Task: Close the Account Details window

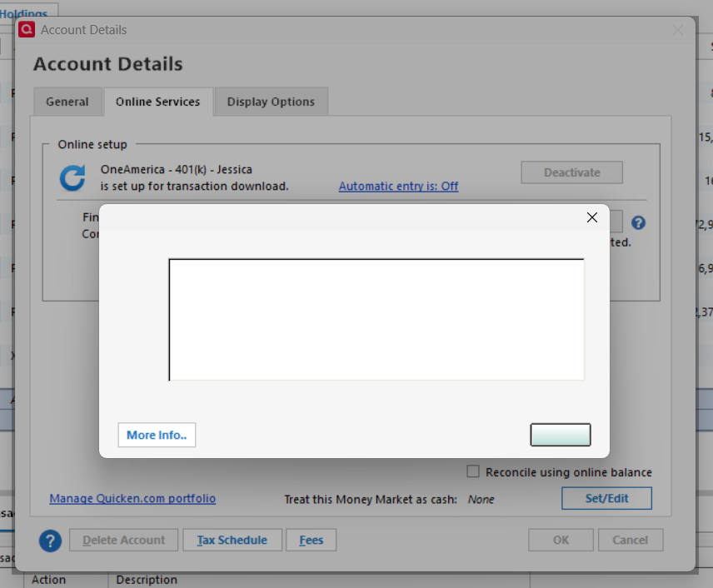Action: pos(678,30)
